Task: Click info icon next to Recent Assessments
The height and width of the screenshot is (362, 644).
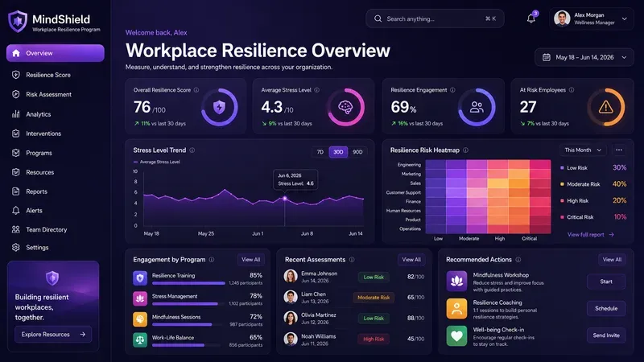Action: (352, 259)
